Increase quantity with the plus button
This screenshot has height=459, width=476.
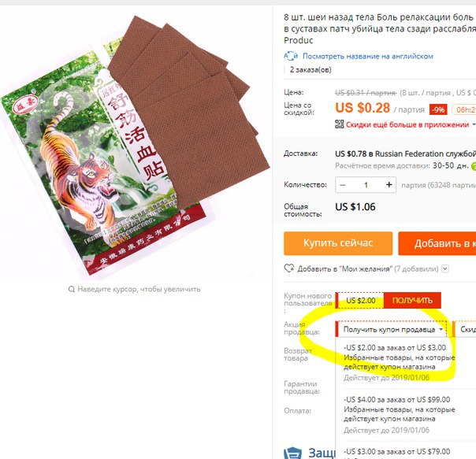389,185
